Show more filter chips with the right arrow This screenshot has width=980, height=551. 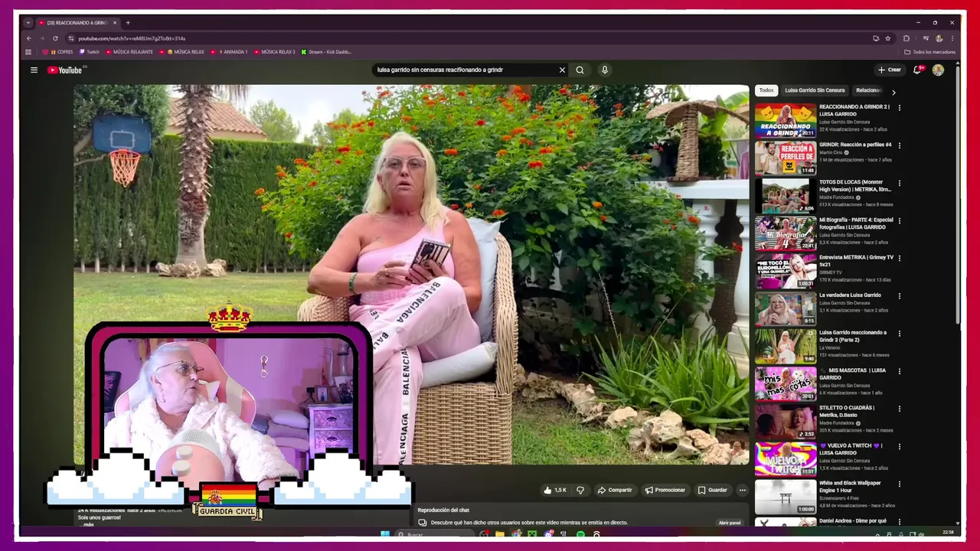[x=893, y=92]
